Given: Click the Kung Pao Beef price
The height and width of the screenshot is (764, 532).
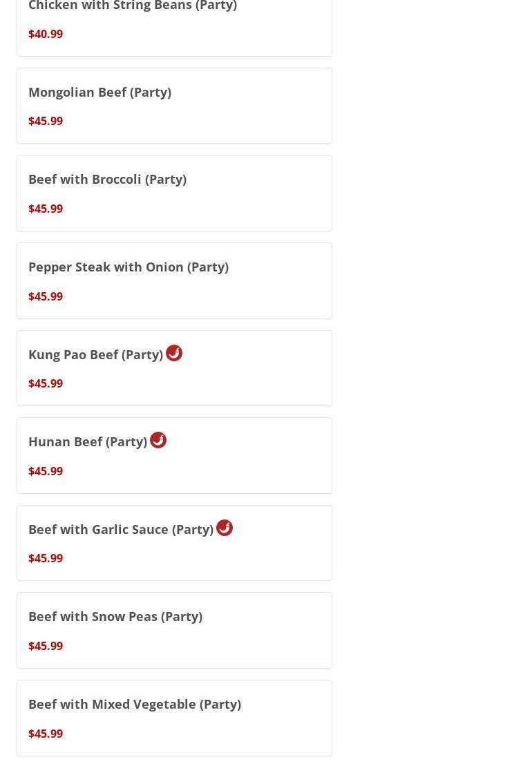Looking at the screenshot, I should click(x=46, y=383).
